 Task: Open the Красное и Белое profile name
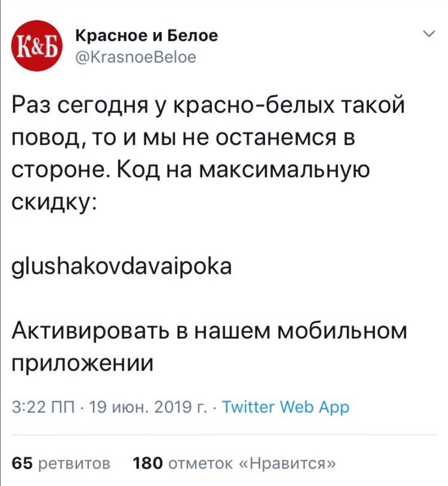(147, 36)
